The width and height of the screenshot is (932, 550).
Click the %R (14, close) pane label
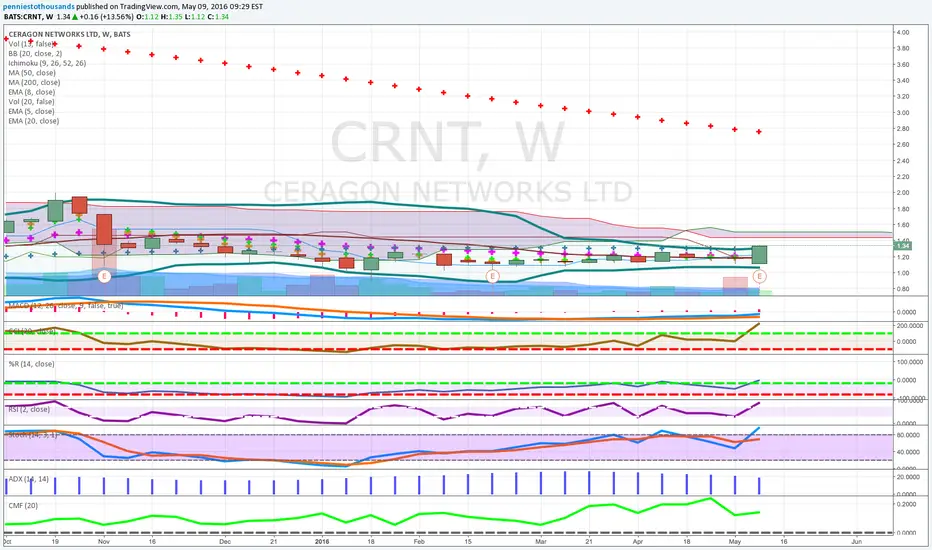coord(32,364)
